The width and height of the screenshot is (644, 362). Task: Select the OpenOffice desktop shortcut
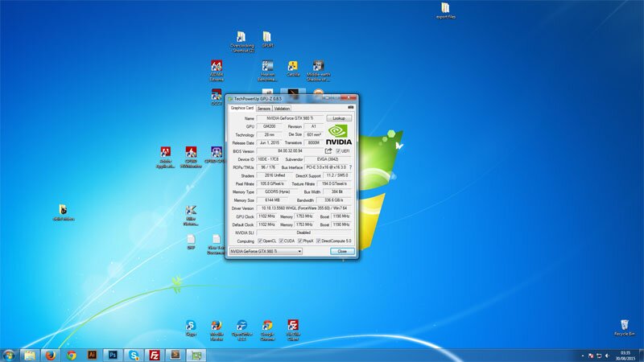click(x=242, y=331)
